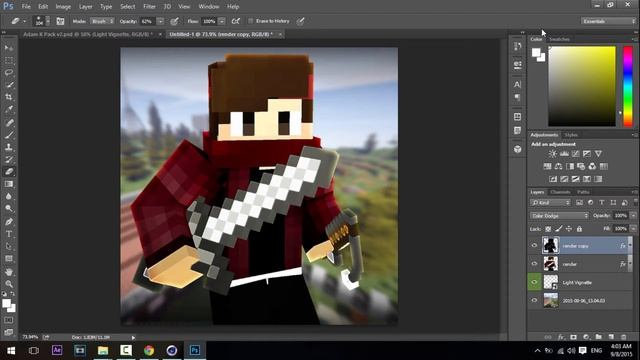Image resolution: width=640 pixels, height=360 pixels.
Task: Toggle lock all
Action: coord(579,229)
